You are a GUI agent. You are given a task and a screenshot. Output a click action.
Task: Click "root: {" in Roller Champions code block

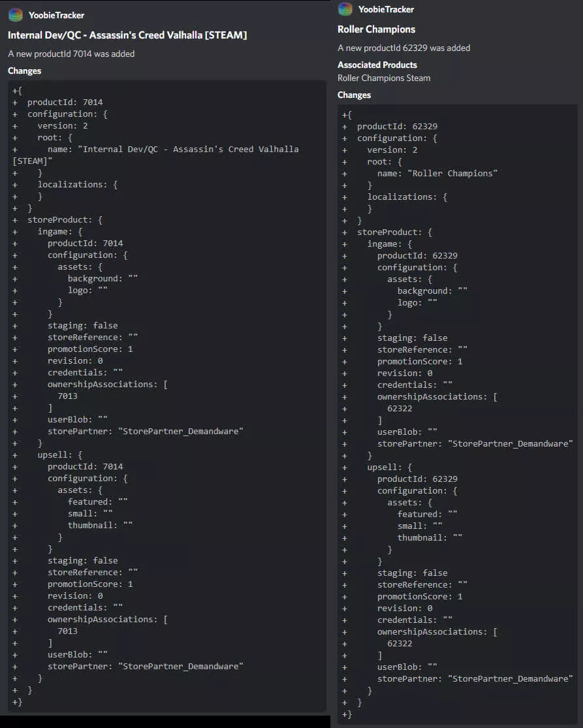tap(385, 162)
